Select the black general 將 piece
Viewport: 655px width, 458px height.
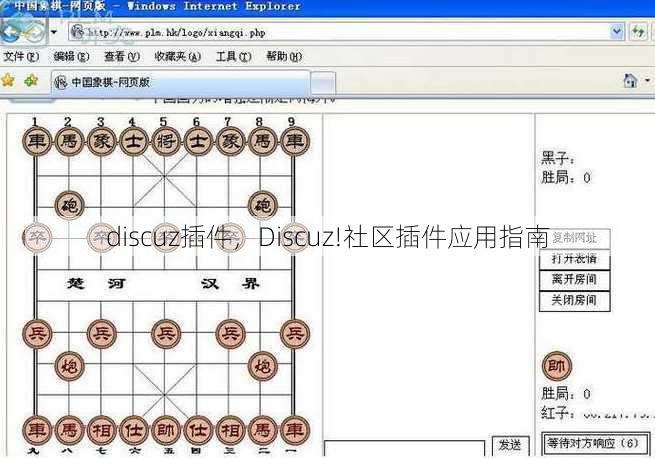tap(166, 141)
